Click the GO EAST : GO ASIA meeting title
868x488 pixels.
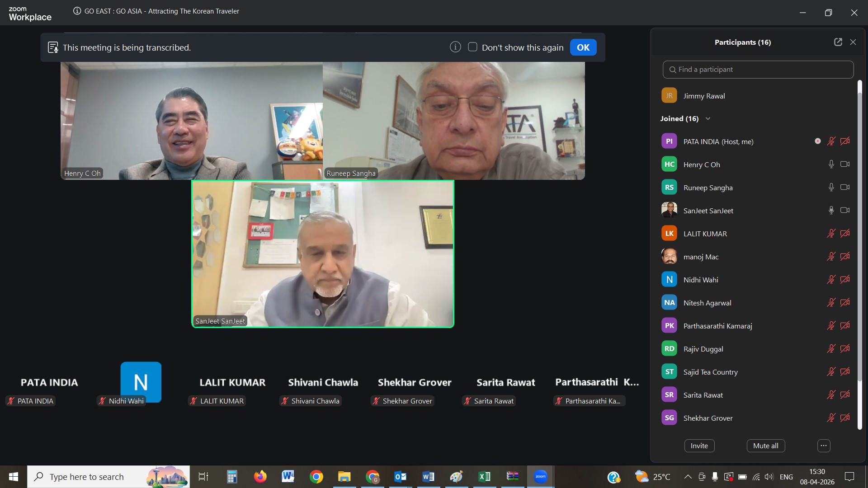[x=161, y=11]
